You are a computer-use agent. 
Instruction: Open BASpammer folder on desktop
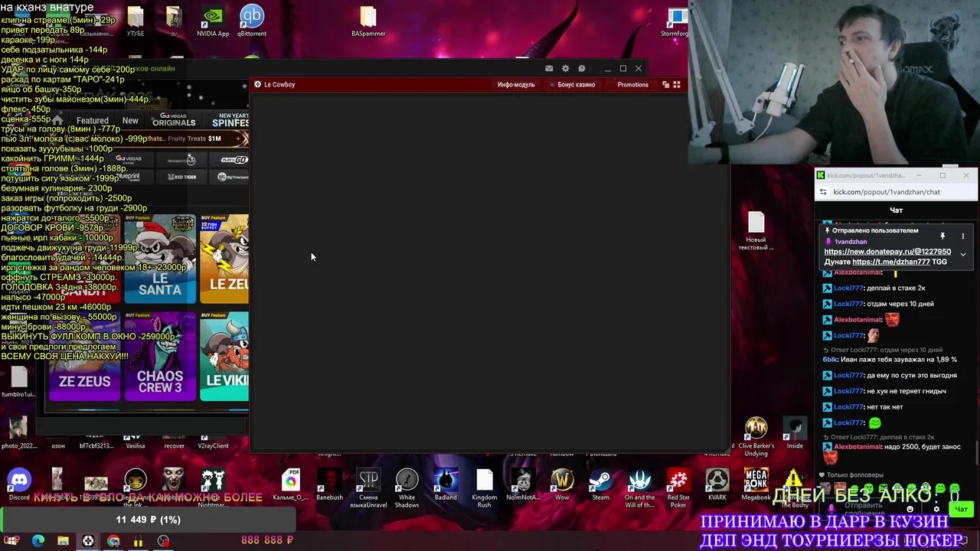pyautogui.click(x=368, y=21)
